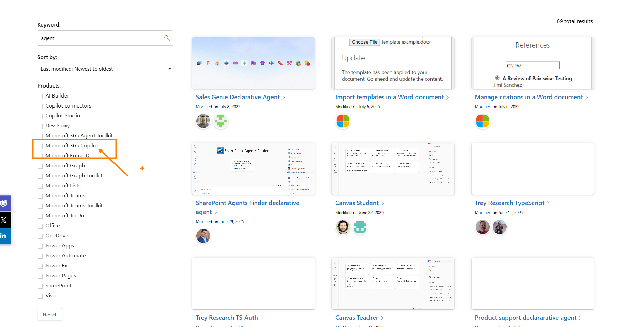
Task: Click chevron next to Manage citations title
Action: click(x=586, y=98)
